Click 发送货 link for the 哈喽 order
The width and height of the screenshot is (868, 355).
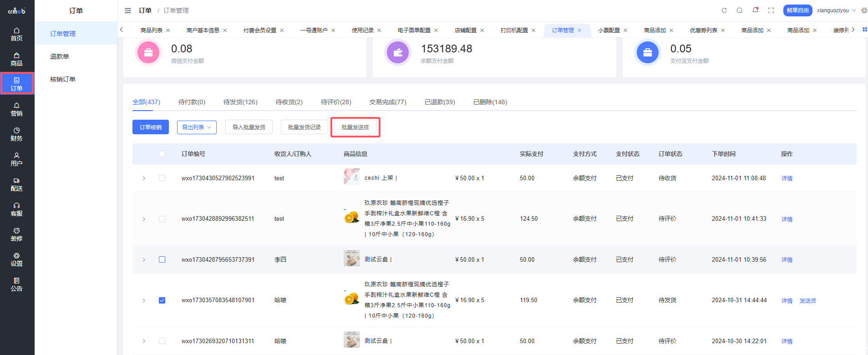click(x=807, y=301)
